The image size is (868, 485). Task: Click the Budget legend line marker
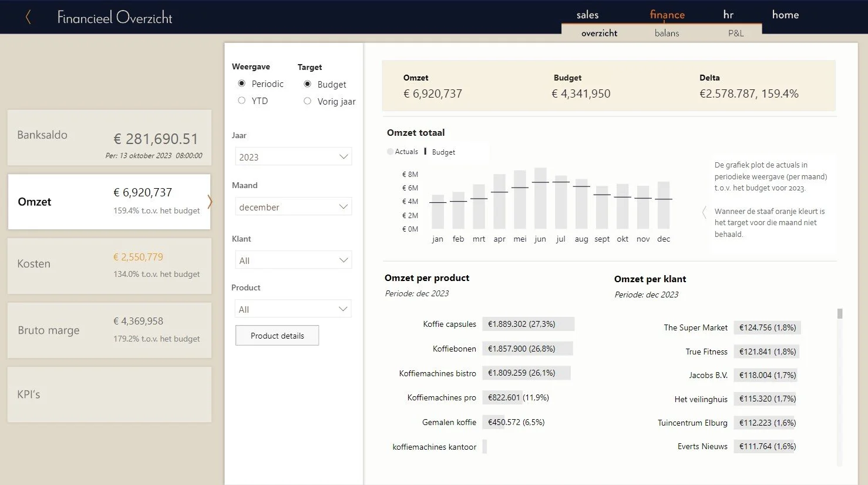tap(425, 152)
